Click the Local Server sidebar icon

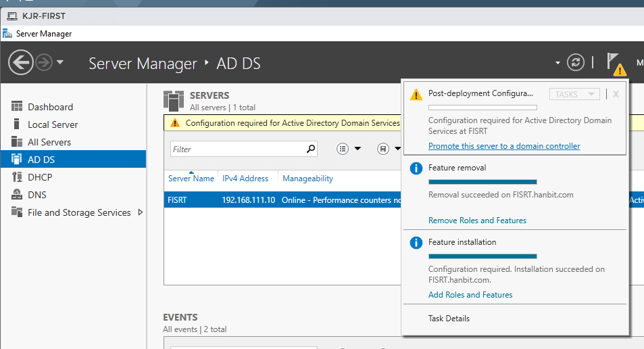(x=16, y=124)
